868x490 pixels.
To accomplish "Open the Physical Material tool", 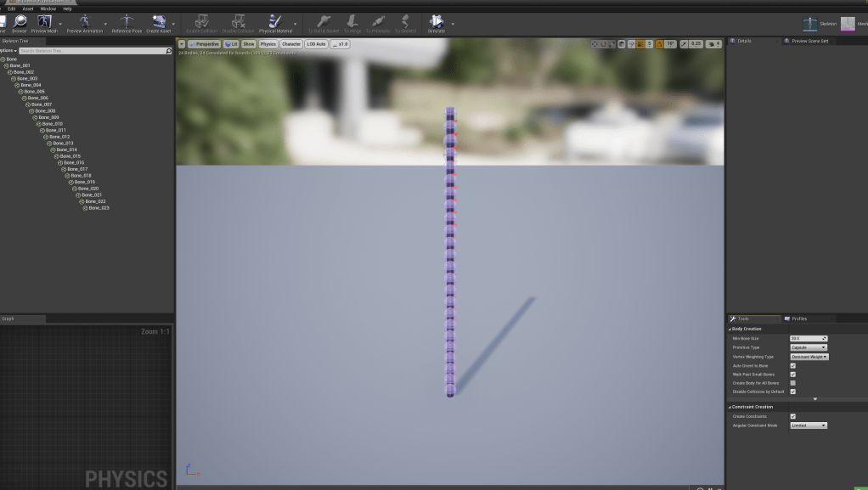I will tap(273, 21).
